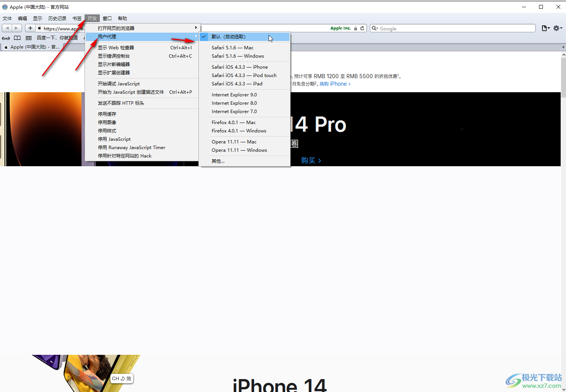Open the 帮助 menu
Screen dimensions: 566x392
coord(123,18)
